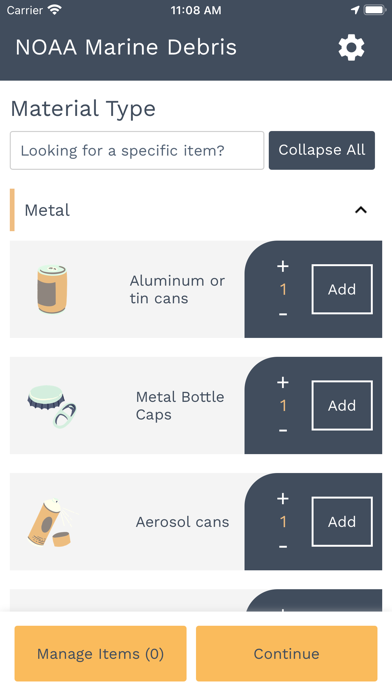Tap the Aerosol cans label
The image size is (392, 696).
click(182, 522)
